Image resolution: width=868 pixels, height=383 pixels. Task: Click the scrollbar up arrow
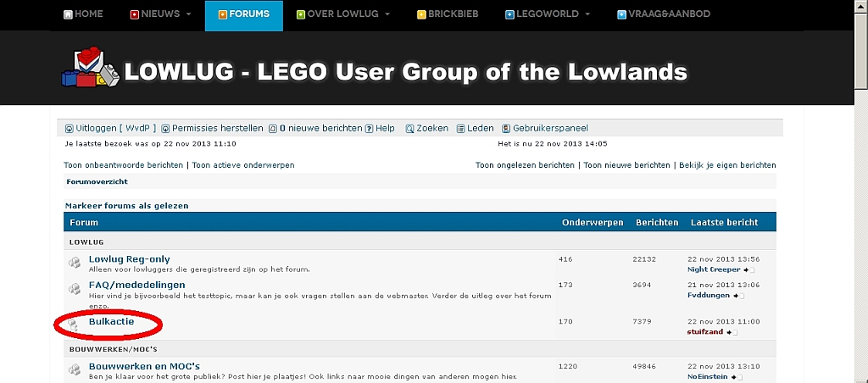pyautogui.click(x=862, y=5)
